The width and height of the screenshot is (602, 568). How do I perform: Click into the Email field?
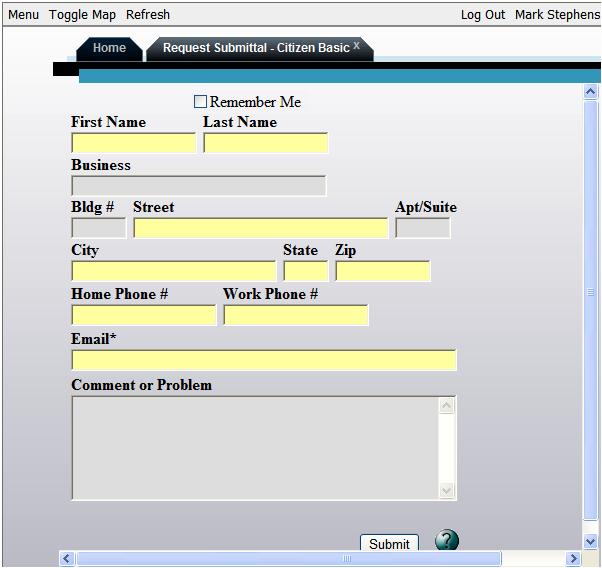[264, 360]
